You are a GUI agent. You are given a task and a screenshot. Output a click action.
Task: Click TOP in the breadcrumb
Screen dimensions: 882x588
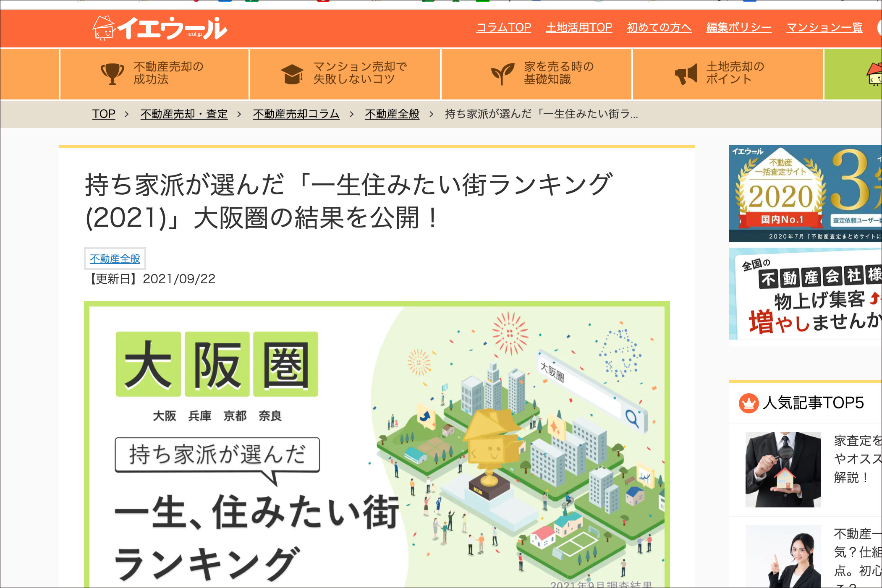click(x=104, y=114)
